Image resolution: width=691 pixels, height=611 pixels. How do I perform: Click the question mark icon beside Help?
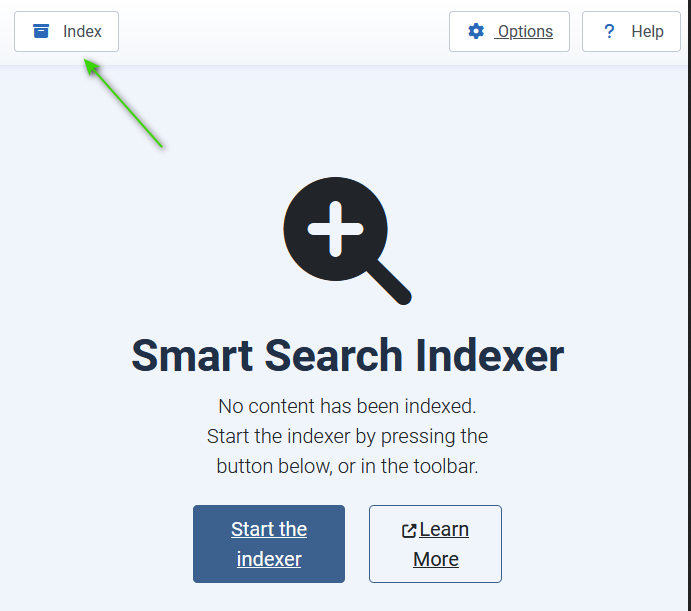tap(609, 31)
